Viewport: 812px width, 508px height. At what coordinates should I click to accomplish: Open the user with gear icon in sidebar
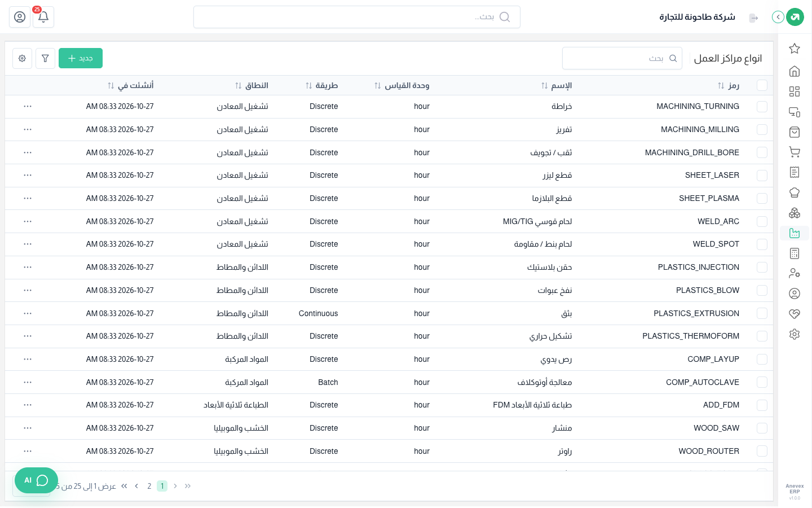(x=795, y=273)
